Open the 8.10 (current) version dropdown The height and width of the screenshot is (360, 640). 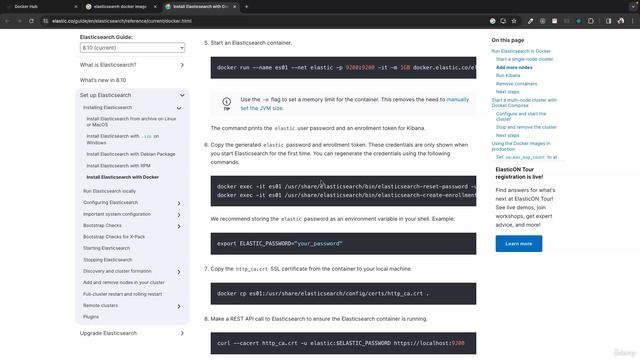(x=132, y=48)
